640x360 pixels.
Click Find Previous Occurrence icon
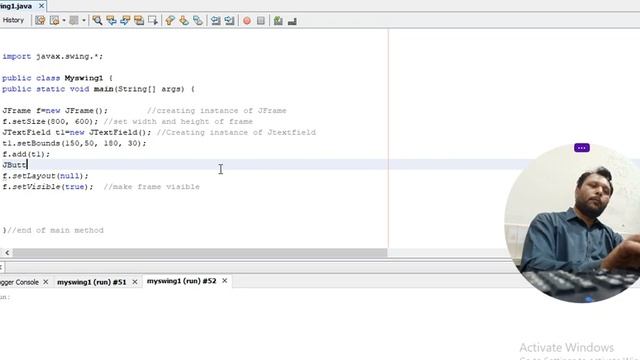tap(111, 20)
